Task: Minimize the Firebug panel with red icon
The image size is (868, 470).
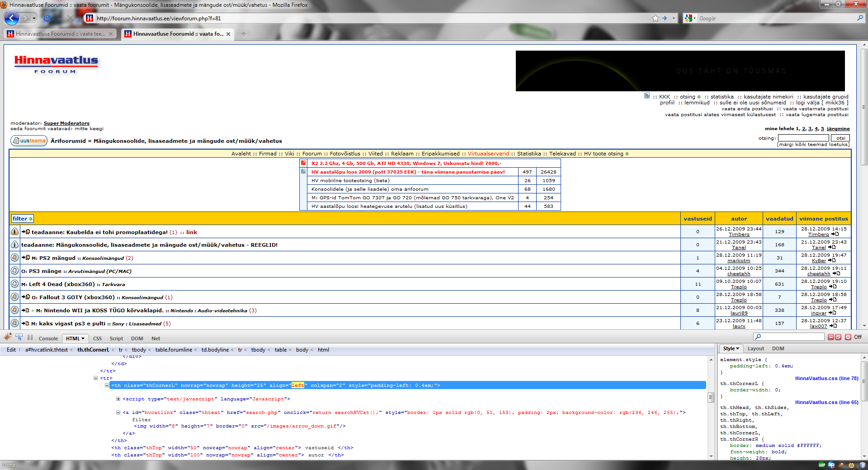Action: pos(831,337)
